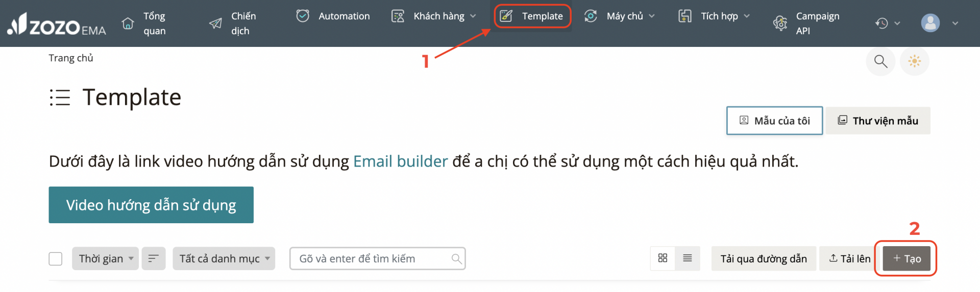Switch to the Thư viện mẫu tab
The height and width of the screenshot is (292, 980).
[878, 121]
